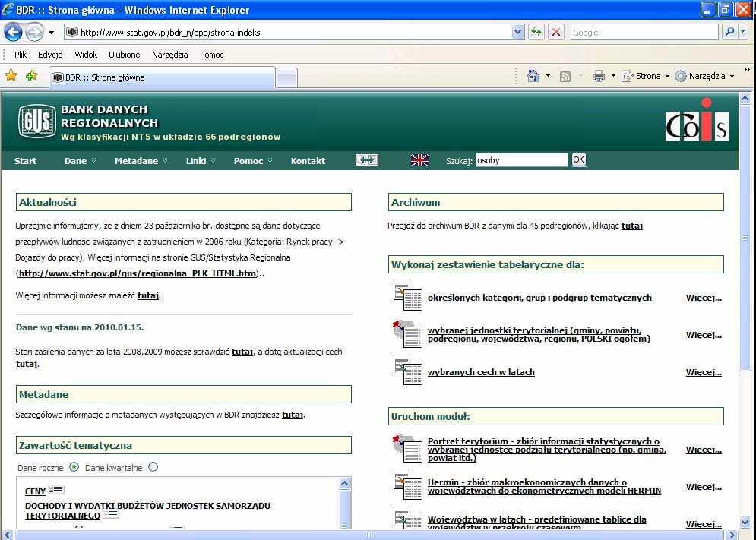
Task: Click the Refresh page icon
Action: (536, 33)
